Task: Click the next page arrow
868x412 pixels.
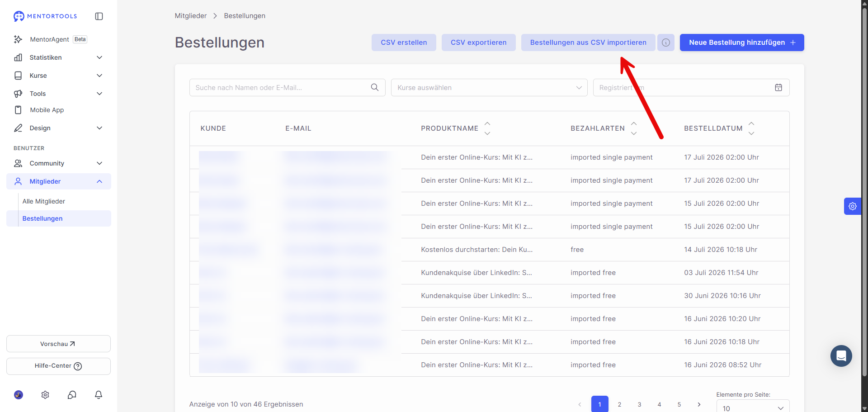Action: pyautogui.click(x=699, y=404)
